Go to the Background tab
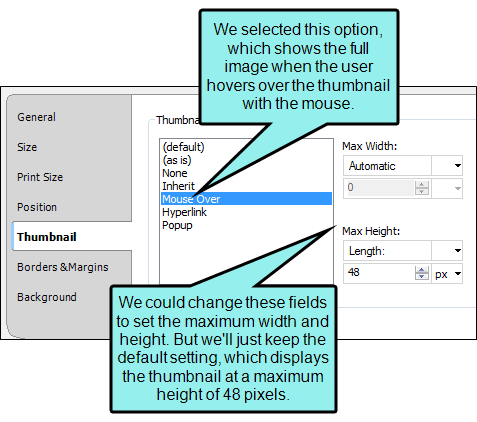The width and height of the screenshot is (477, 422). [x=47, y=297]
